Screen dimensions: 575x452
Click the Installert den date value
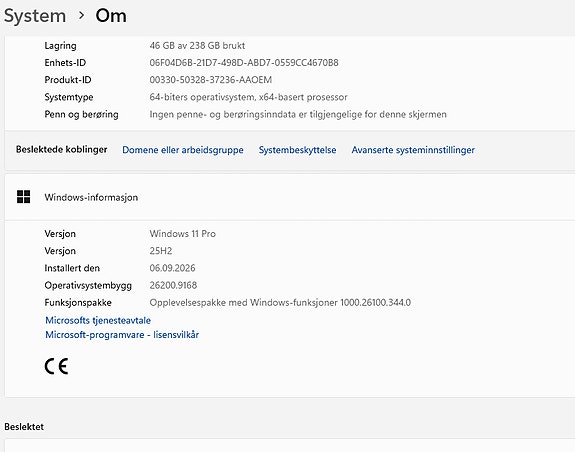(172, 268)
